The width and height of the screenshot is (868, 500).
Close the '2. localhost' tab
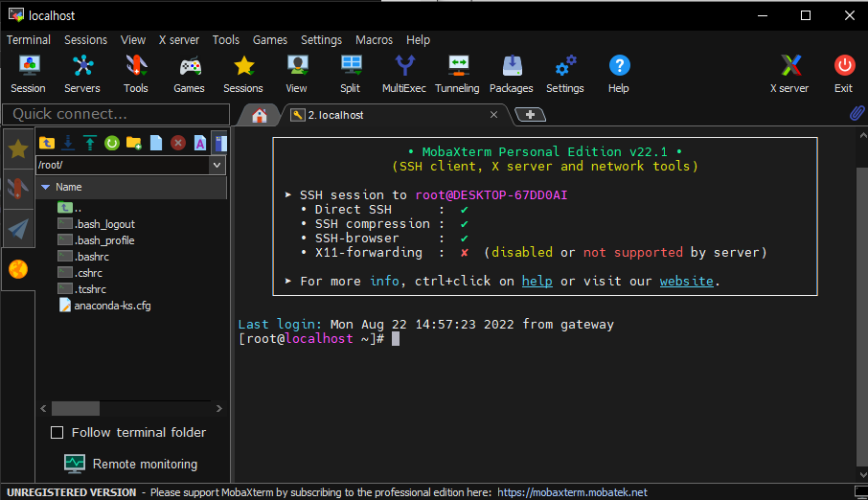493,115
